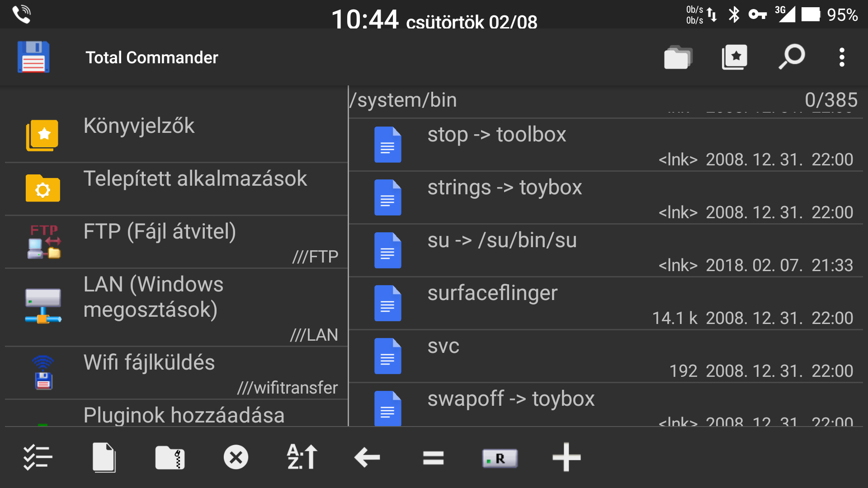868x488 pixels.
Task: Open the three-dot overflow menu
Action: click(842, 57)
